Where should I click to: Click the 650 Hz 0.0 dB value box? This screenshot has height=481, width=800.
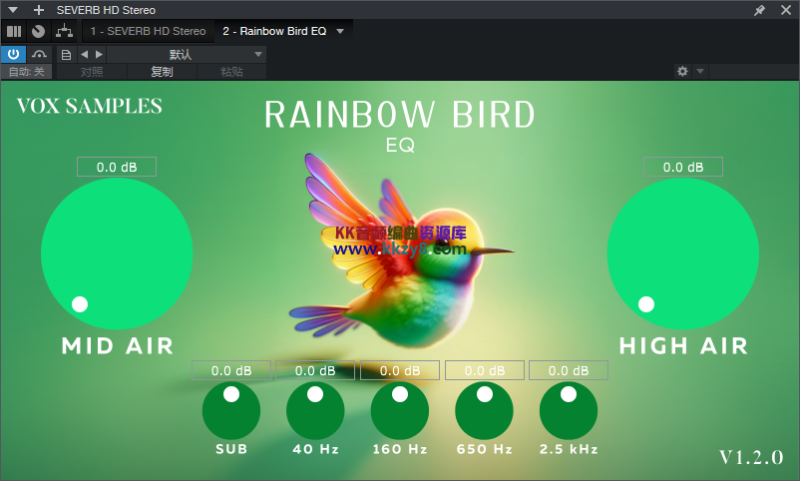(x=485, y=370)
